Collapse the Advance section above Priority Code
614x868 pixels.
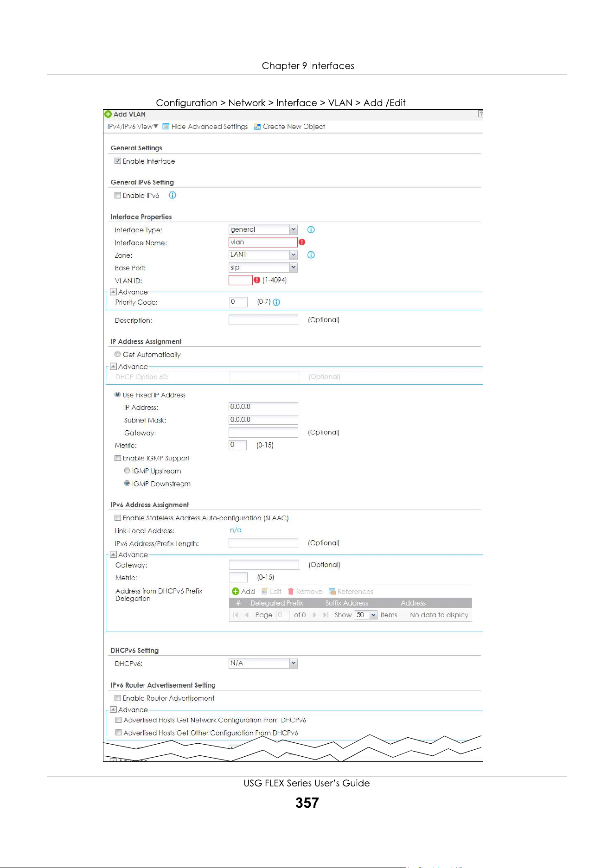(113, 292)
